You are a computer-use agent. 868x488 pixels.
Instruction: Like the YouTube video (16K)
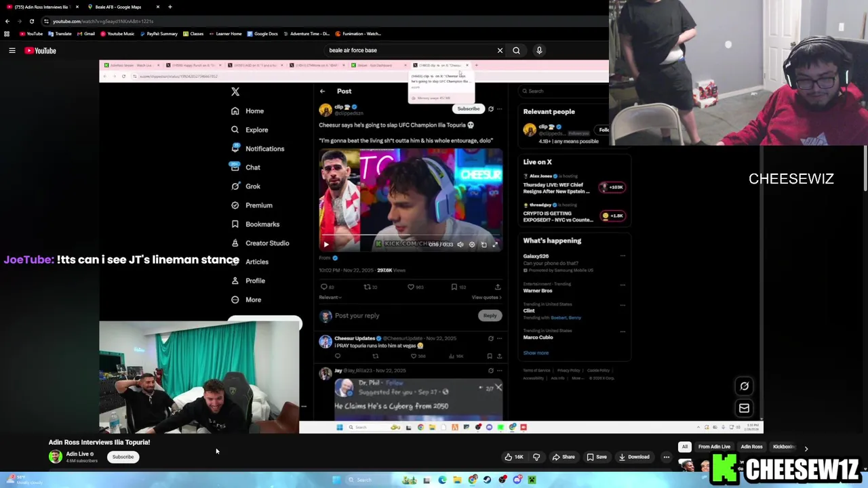[514, 457]
